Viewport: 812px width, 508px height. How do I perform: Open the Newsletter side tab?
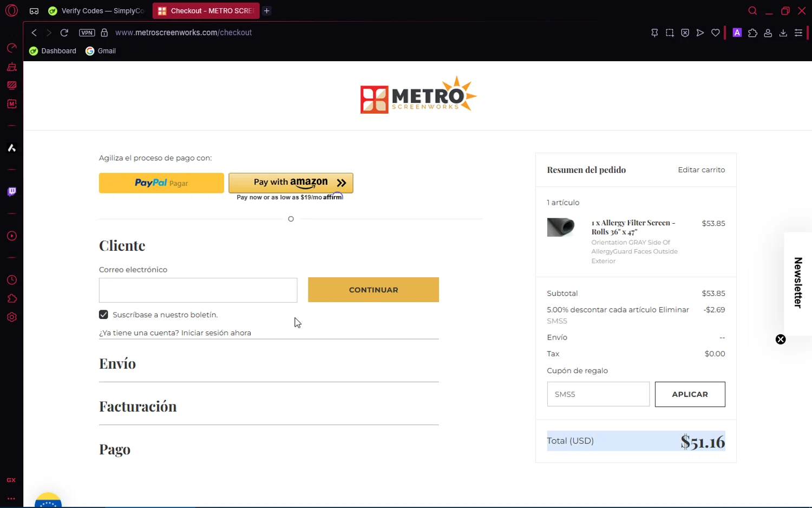coord(798,283)
